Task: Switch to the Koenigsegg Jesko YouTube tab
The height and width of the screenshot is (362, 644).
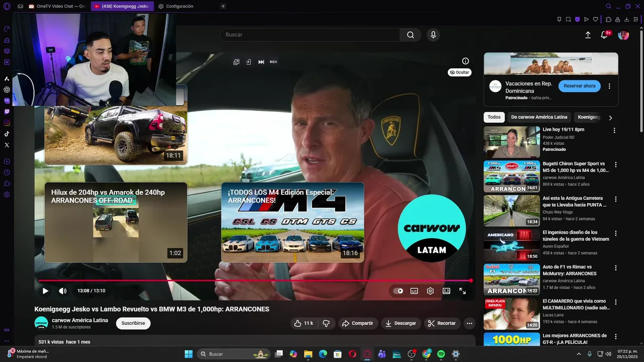Action: (121, 6)
